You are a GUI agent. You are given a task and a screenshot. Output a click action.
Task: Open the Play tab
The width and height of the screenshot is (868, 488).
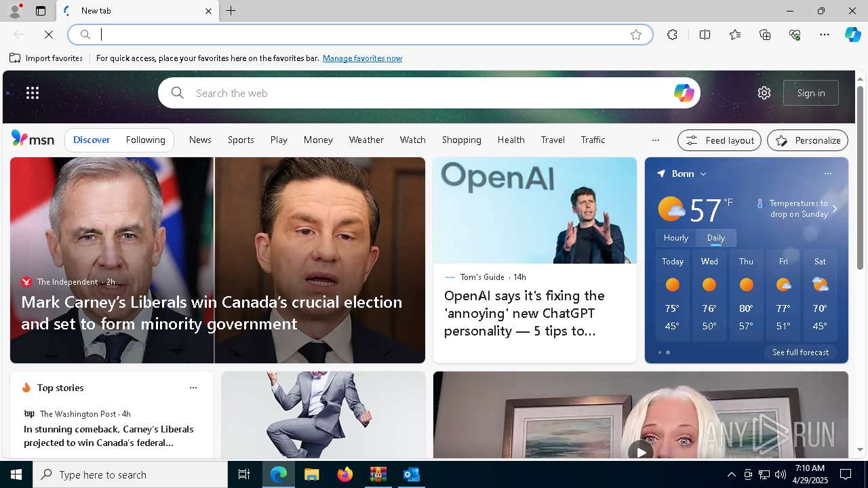[x=279, y=140]
